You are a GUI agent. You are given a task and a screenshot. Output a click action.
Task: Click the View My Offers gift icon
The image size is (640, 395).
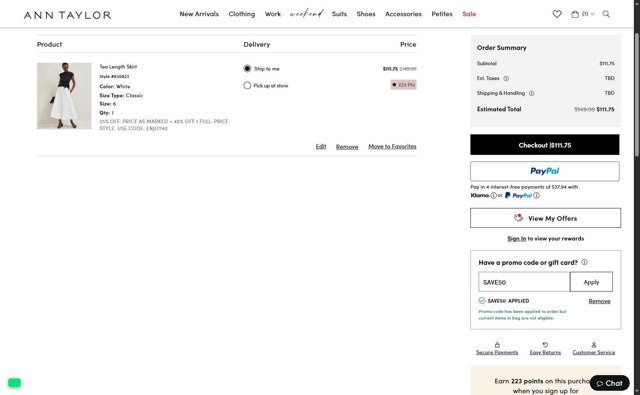(518, 218)
